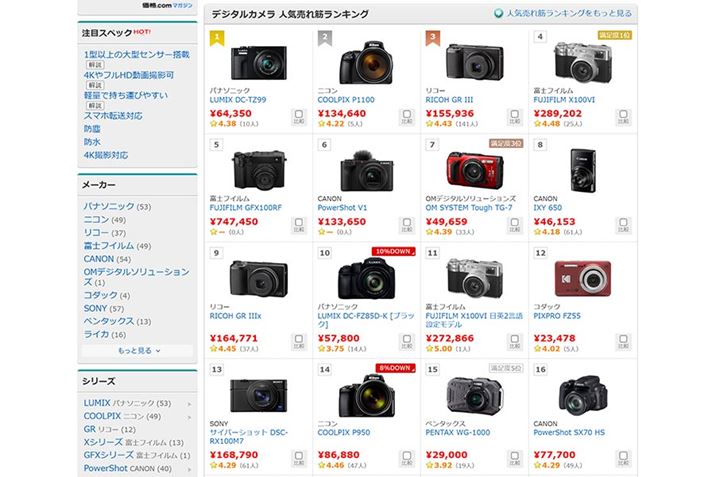Select the 防水 spec filter
This screenshot has height=477, width=715.
click(x=92, y=142)
